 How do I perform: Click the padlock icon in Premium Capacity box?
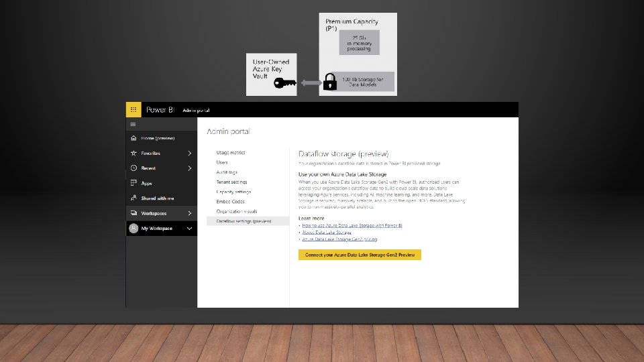330,82
